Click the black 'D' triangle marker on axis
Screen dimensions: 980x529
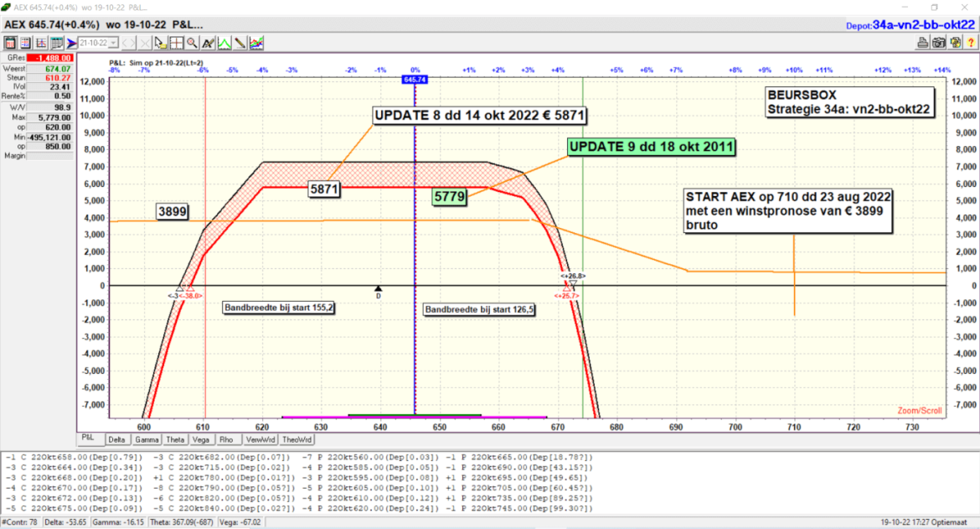tap(378, 291)
